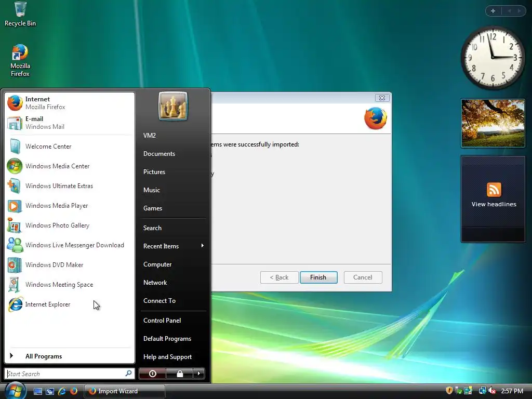Open Internet Explorer from Quick Launch
Screen dimensions: 532x399
[x=62, y=391]
